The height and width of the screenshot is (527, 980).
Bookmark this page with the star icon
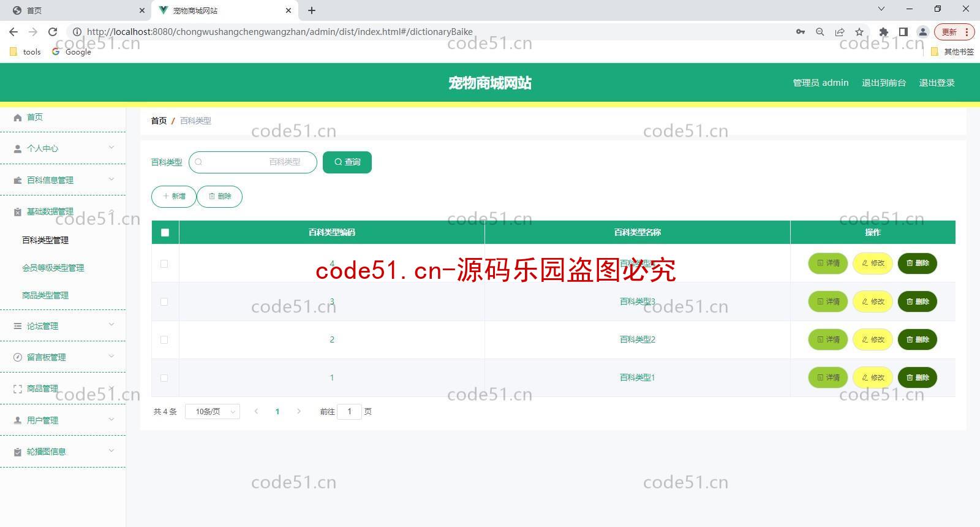859,32
